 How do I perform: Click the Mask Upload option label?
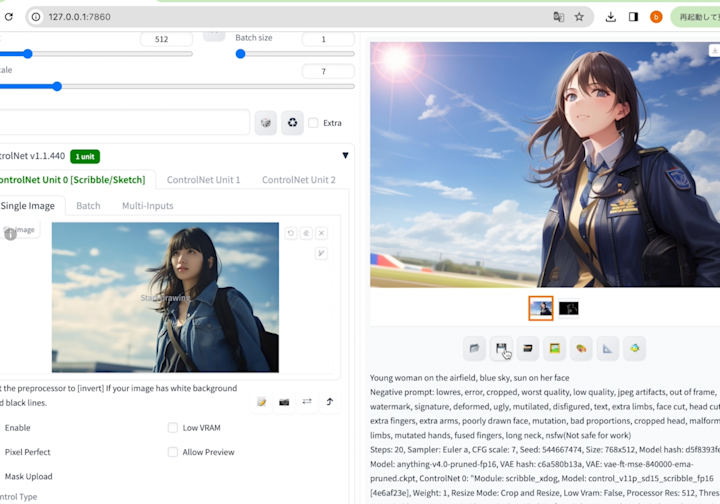(28, 476)
